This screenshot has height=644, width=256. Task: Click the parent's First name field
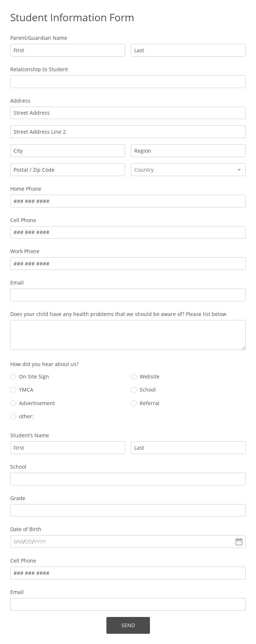click(68, 50)
